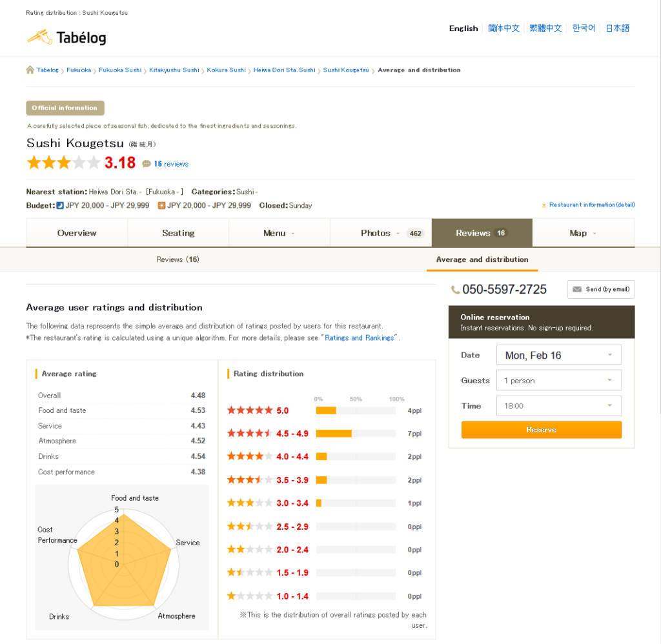The height and width of the screenshot is (644, 661).
Task: Click the Official information badge
Action: click(65, 108)
